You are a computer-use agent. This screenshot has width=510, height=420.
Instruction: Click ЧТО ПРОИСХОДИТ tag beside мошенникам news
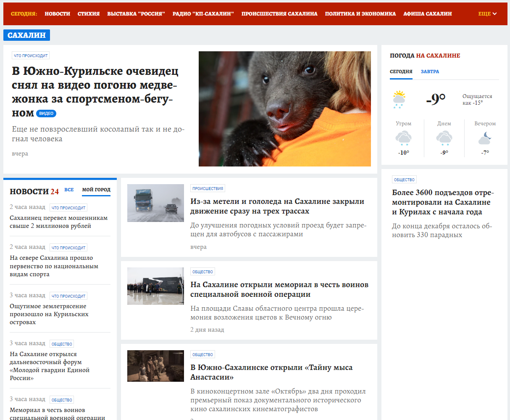pos(68,208)
